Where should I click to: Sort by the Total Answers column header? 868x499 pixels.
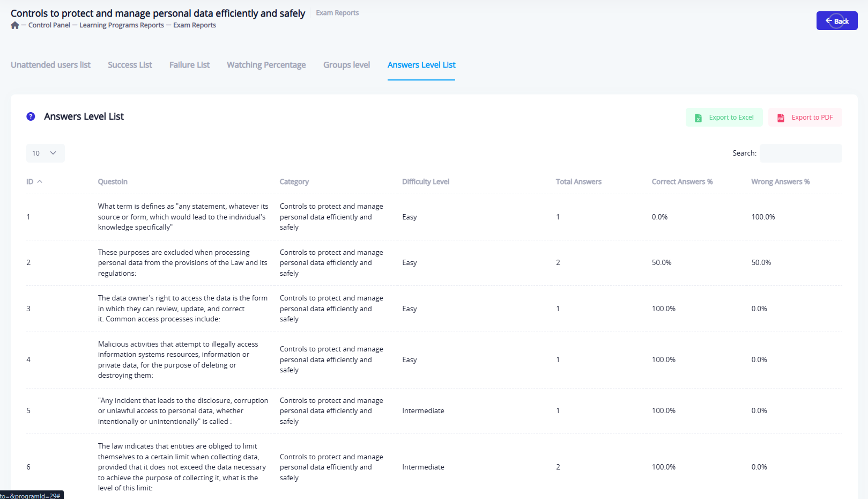tap(578, 182)
